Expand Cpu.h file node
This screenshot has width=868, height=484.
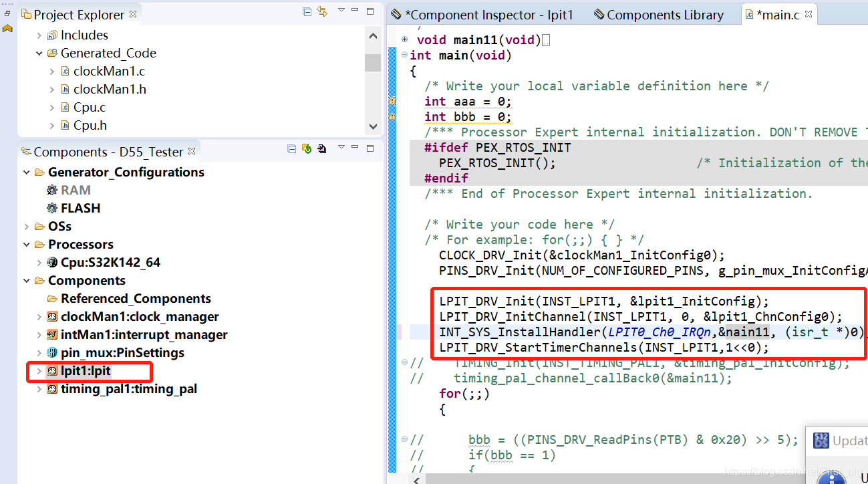[52, 126]
